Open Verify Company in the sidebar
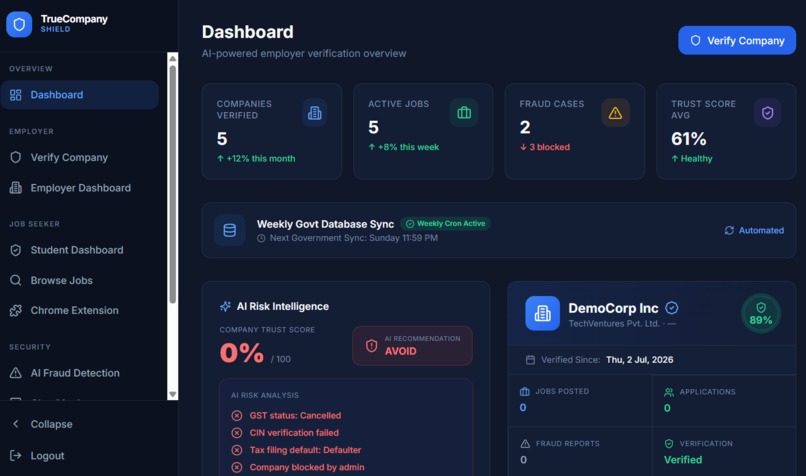 (x=80, y=157)
